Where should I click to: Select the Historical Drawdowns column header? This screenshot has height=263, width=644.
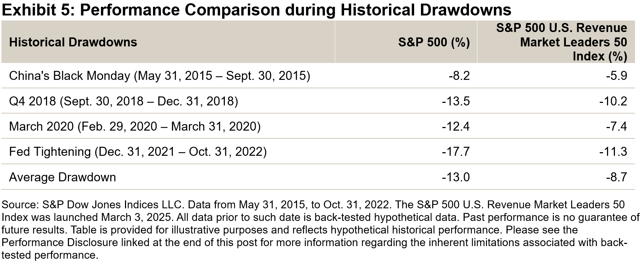coord(73,42)
